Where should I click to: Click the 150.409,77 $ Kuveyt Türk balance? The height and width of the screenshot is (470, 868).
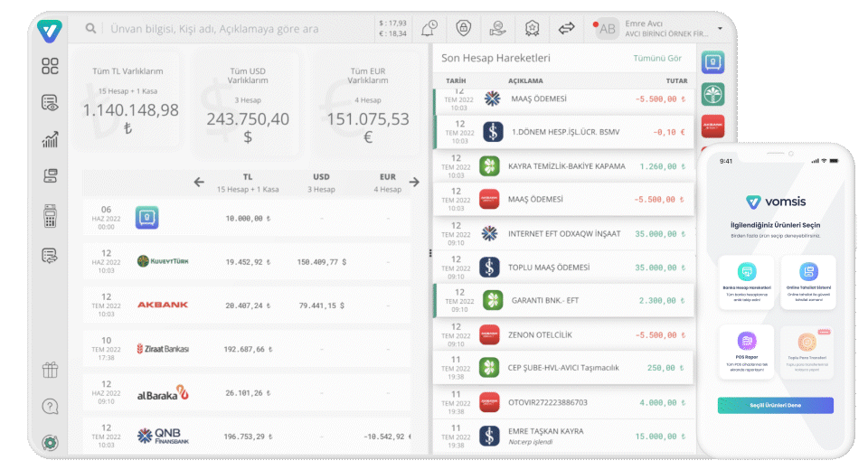pos(322,262)
